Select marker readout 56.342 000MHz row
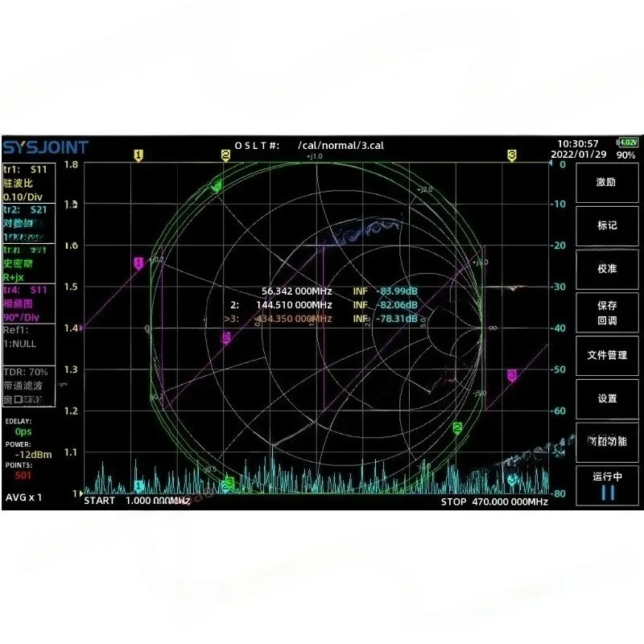This screenshot has height=644, width=644. click(x=339, y=291)
